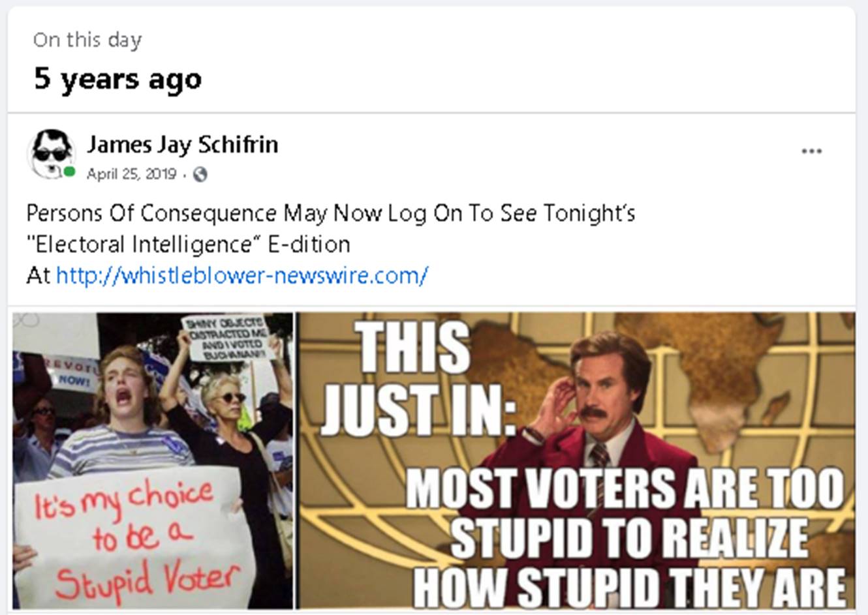The height and width of the screenshot is (615, 868).
Task: Click the "5 years ago" heading
Action: point(118,78)
